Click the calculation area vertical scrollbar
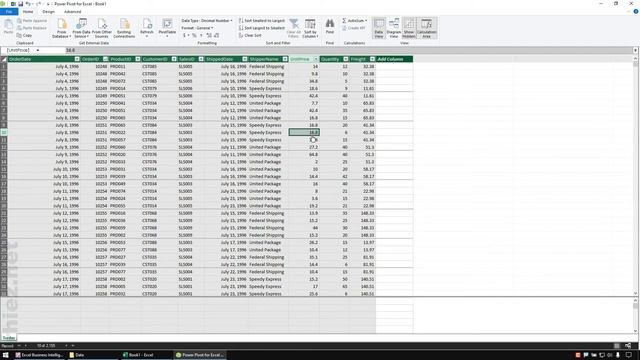 (636, 316)
